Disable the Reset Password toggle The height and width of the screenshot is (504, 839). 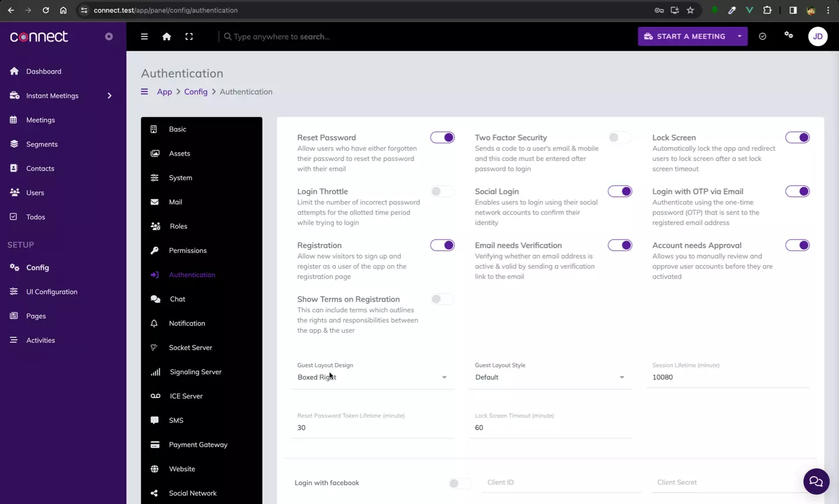(442, 138)
